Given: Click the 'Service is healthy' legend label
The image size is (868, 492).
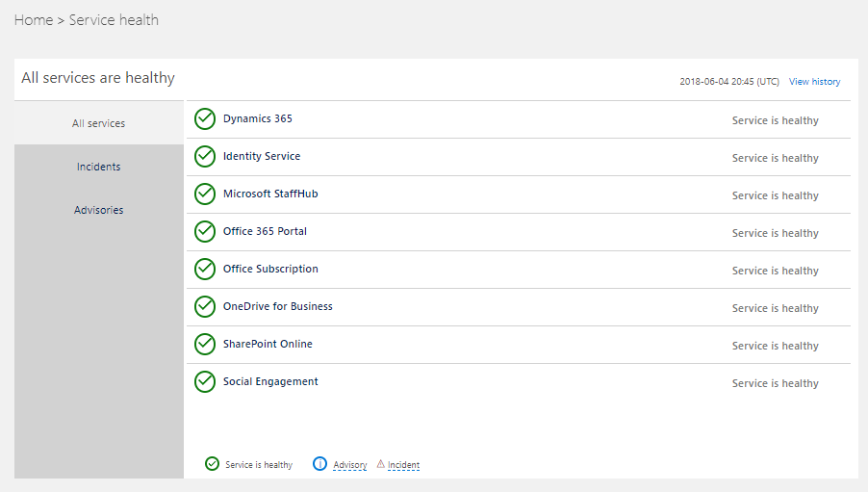Looking at the screenshot, I should tap(259, 465).
